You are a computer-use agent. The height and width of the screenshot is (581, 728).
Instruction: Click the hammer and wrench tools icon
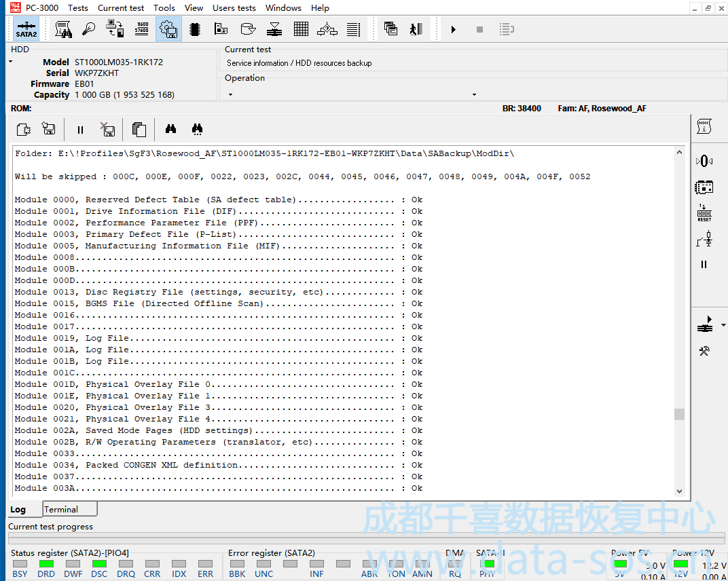click(704, 351)
